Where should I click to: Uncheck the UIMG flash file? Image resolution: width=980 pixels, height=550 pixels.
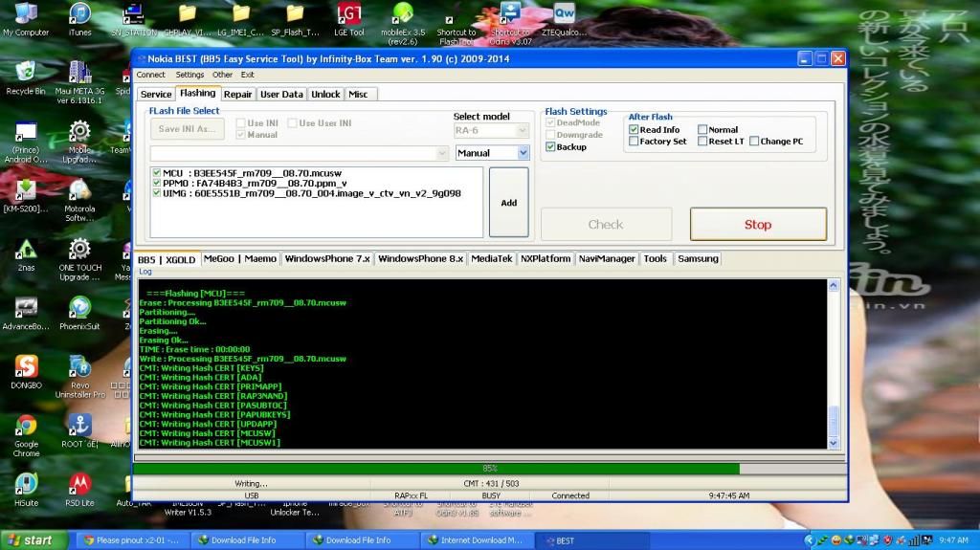coord(157,193)
